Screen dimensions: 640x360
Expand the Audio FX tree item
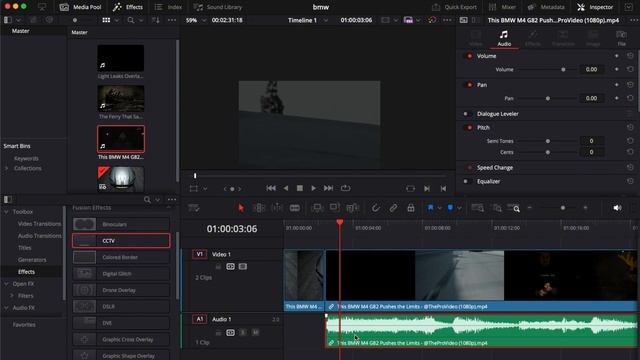pos(7,308)
